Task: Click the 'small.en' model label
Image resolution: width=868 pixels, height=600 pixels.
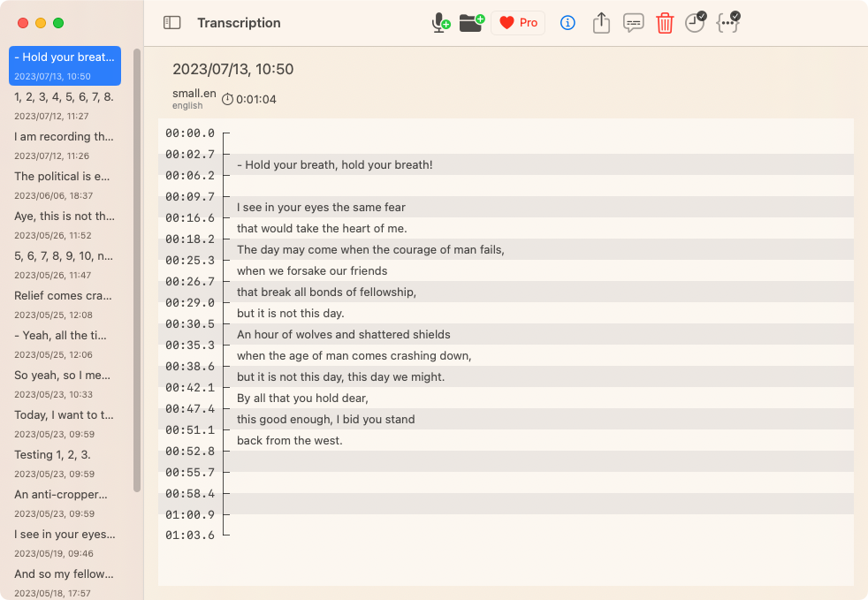Action: (x=194, y=94)
